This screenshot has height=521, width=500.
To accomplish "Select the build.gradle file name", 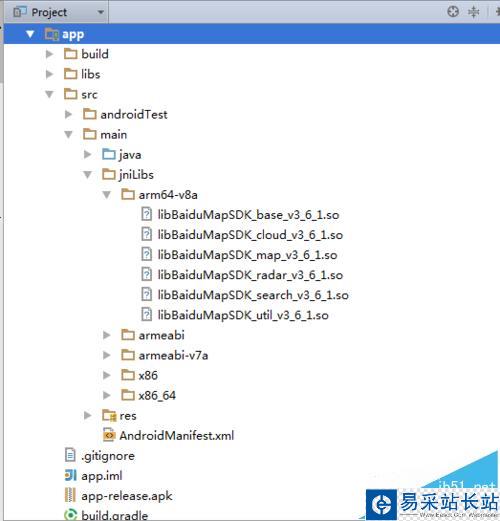I will pyautogui.click(x=115, y=515).
